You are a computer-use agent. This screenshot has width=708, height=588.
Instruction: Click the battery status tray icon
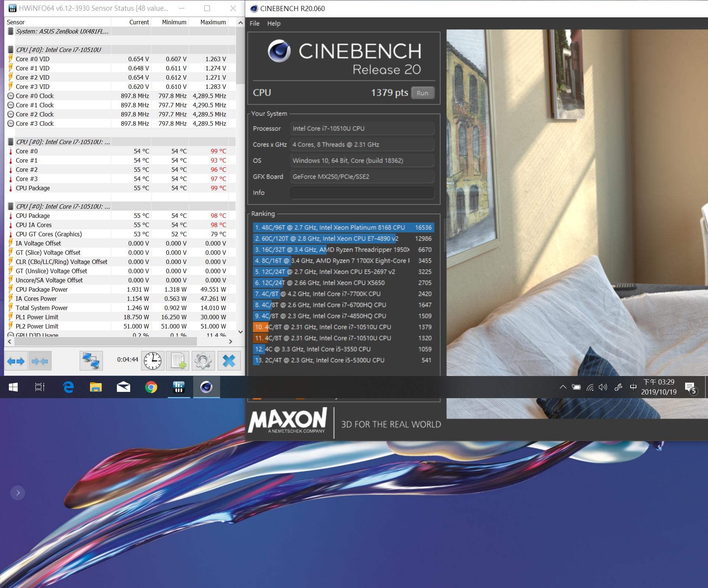576,387
